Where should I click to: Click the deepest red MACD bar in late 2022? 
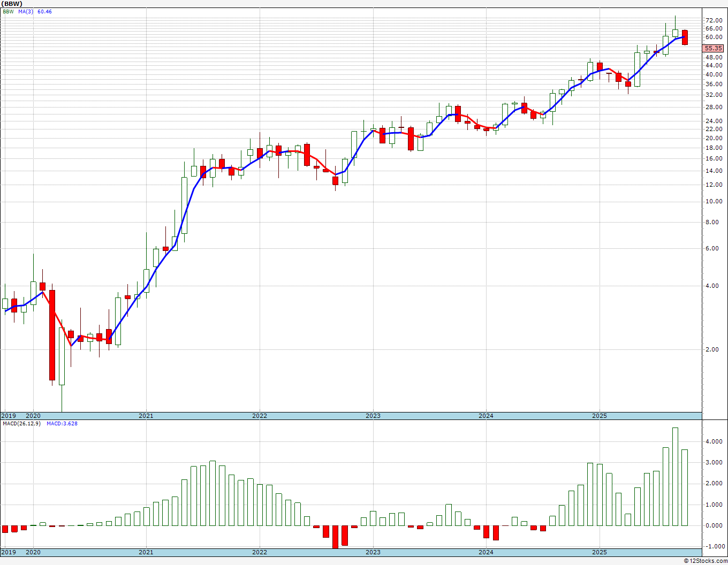point(336,536)
